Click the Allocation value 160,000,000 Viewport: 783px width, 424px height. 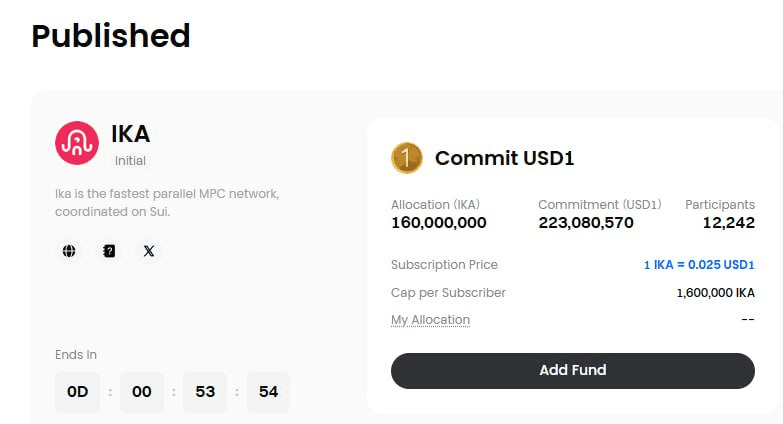coord(439,223)
